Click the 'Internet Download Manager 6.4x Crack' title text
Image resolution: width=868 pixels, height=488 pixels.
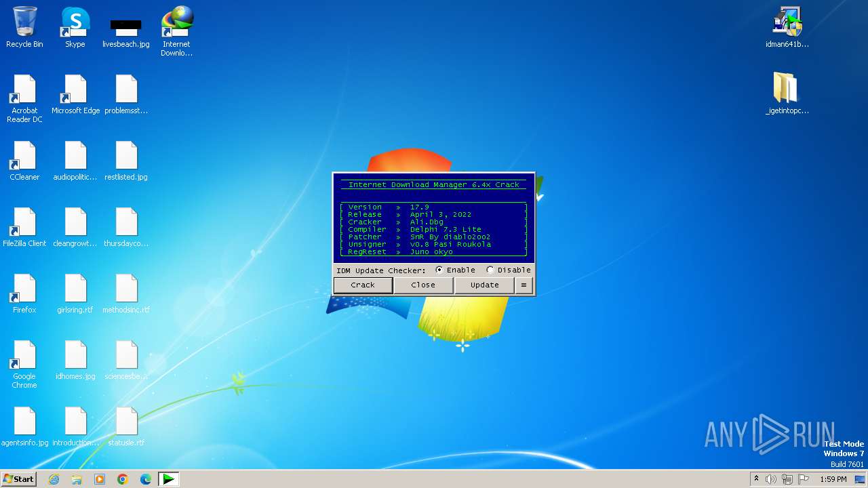pyautogui.click(x=434, y=184)
